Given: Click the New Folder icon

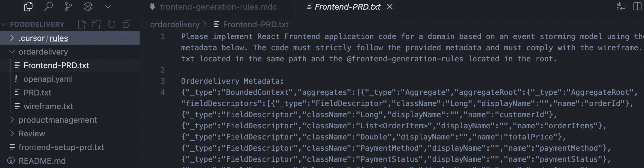Looking at the screenshot, I should click(x=97, y=24).
